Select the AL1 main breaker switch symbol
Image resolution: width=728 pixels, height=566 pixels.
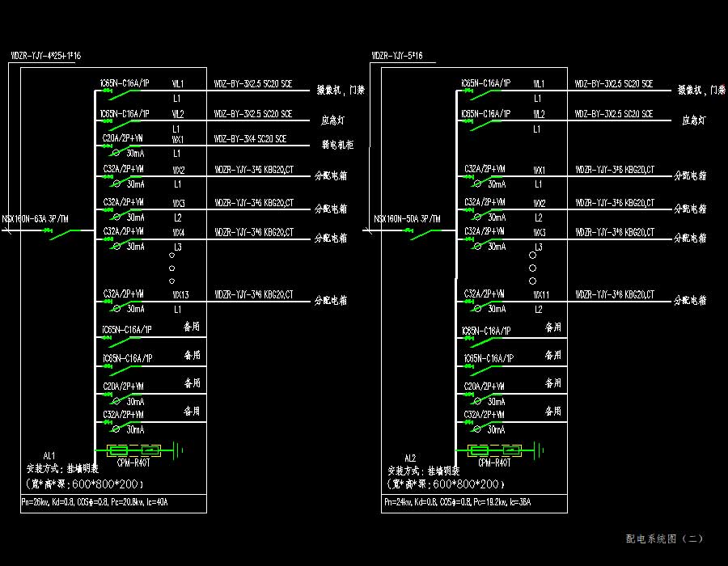[x=62, y=234]
